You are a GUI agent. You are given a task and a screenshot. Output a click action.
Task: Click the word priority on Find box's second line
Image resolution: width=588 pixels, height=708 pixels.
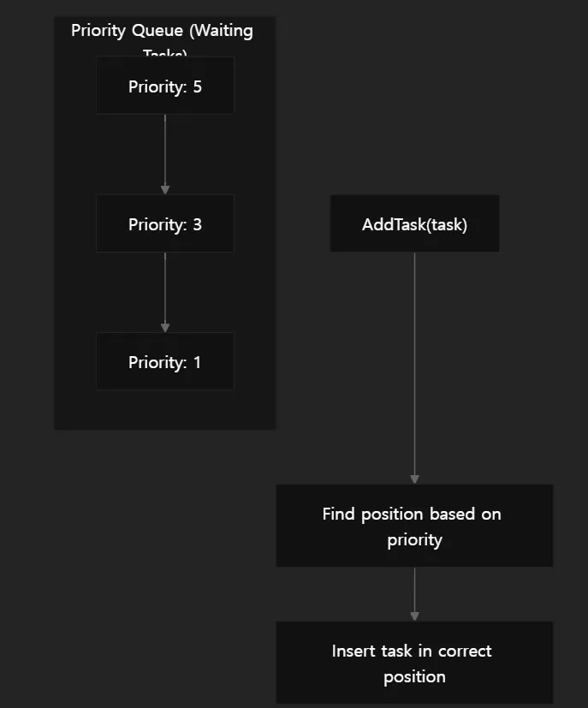415,540
